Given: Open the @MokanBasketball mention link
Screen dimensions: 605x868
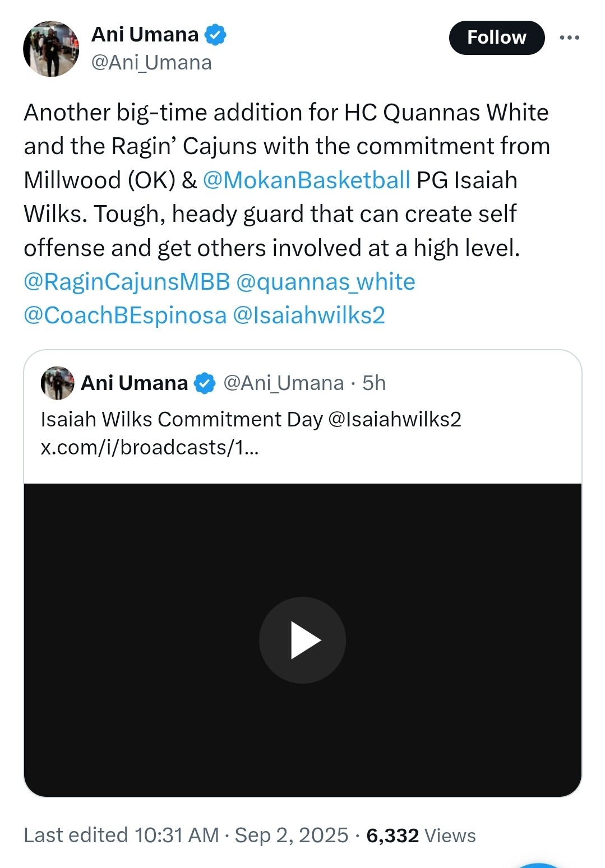Looking at the screenshot, I should point(306,180).
